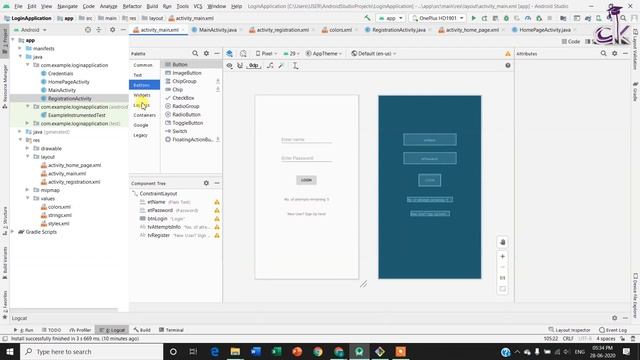Open the app run configuration dropdown

coord(391,18)
